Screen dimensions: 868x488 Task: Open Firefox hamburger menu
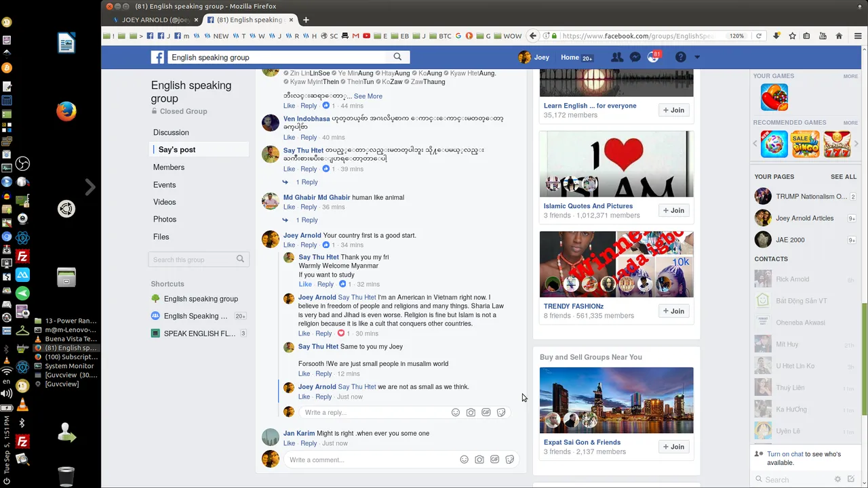[x=857, y=36]
